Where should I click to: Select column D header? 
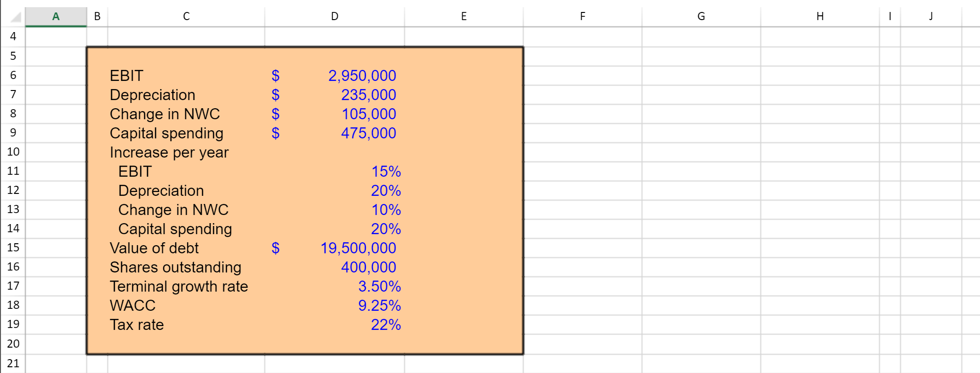pyautogui.click(x=334, y=16)
